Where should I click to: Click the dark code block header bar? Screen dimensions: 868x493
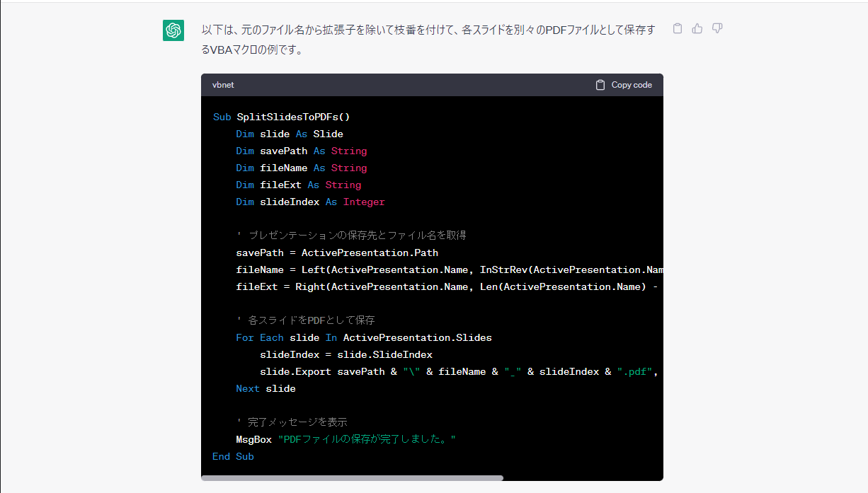pyautogui.click(x=432, y=84)
